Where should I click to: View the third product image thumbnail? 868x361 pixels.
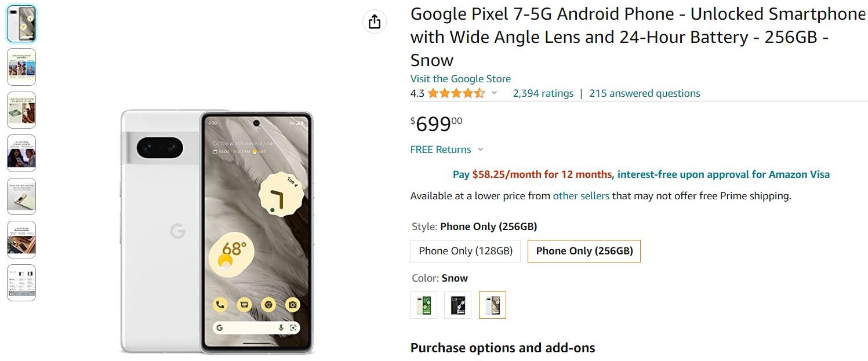pos(21,110)
